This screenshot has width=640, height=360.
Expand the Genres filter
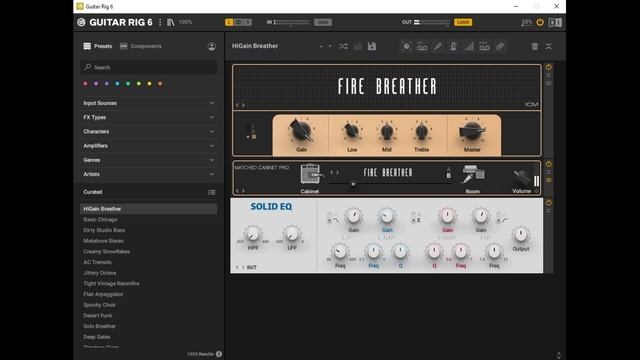(149, 160)
